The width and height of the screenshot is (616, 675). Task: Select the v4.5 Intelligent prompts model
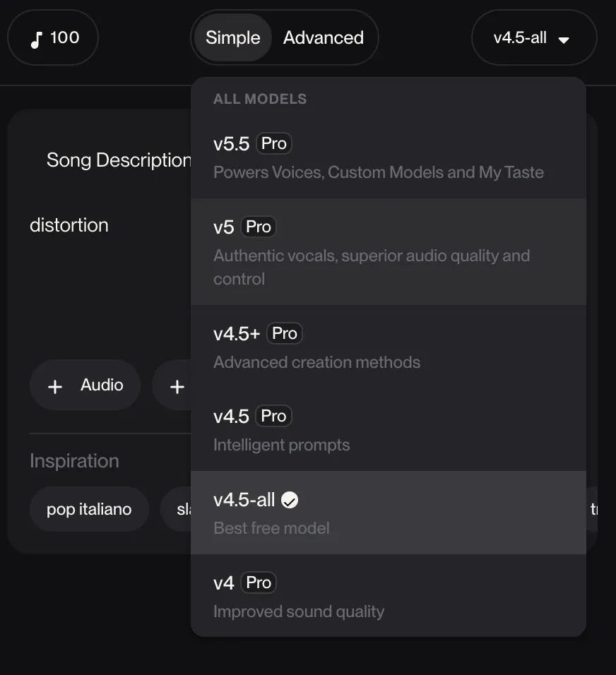pos(388,429)
